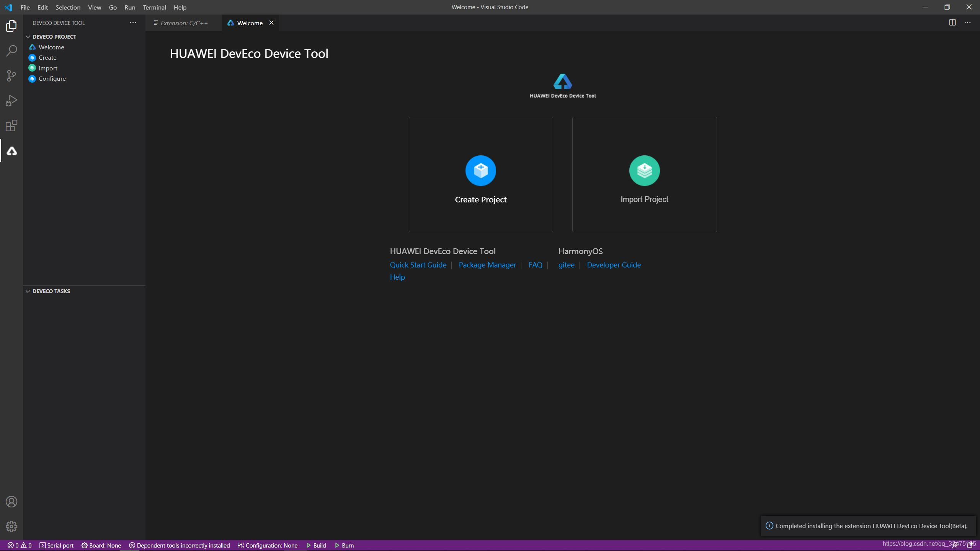The image size is (980, 551).
Task: Open the Go menu
Action: pyautogui.click(x=113, y=7)
